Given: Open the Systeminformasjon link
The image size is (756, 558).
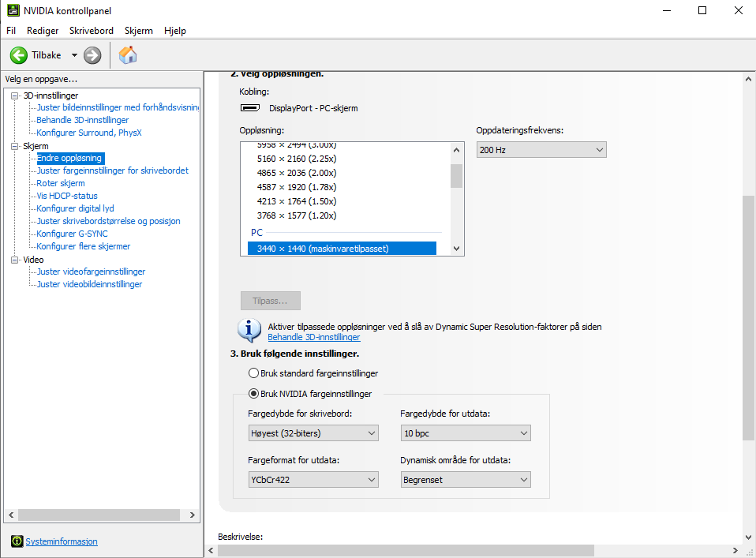Looking at the screenshot, I should (x=62, y=541).
